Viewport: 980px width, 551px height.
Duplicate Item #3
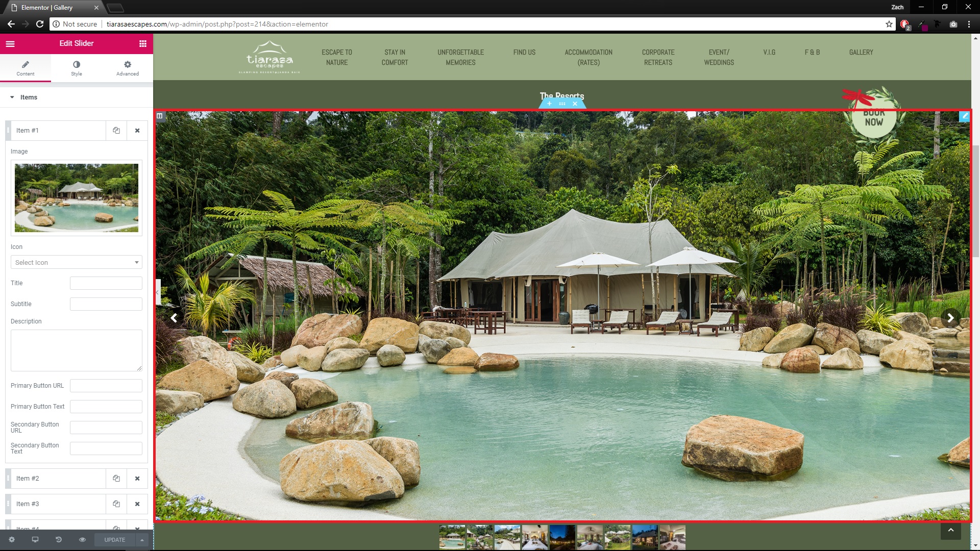116,504
